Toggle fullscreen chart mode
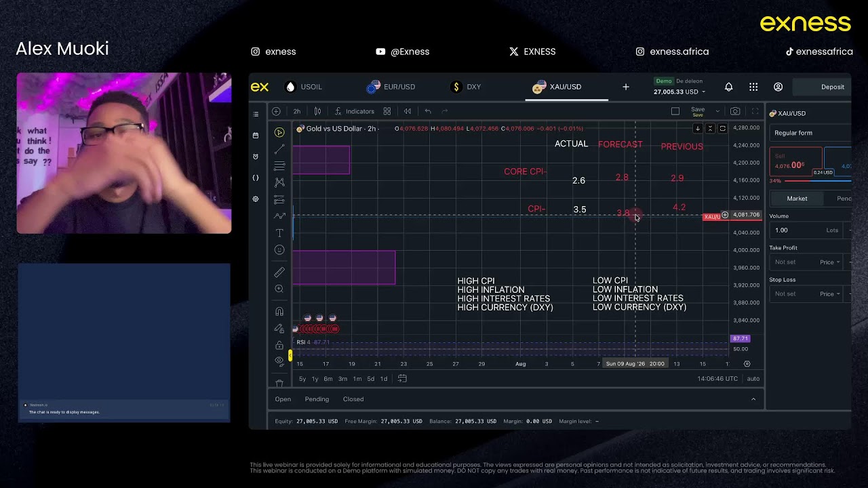868x488 pixels. tap(755, 111)
